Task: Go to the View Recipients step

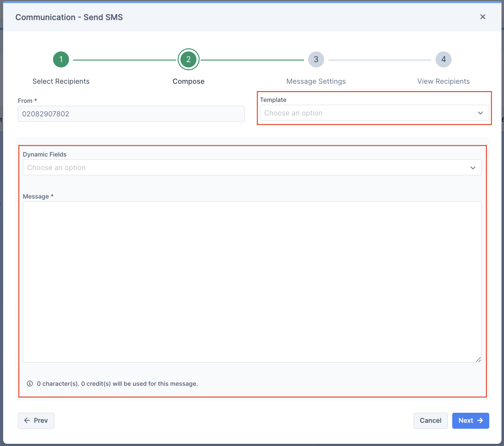Action: (443, 81)
